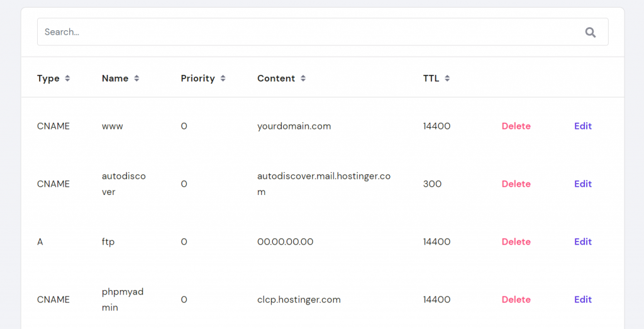
Task: Sort by Content arrows icon
Action: (303, 79)
